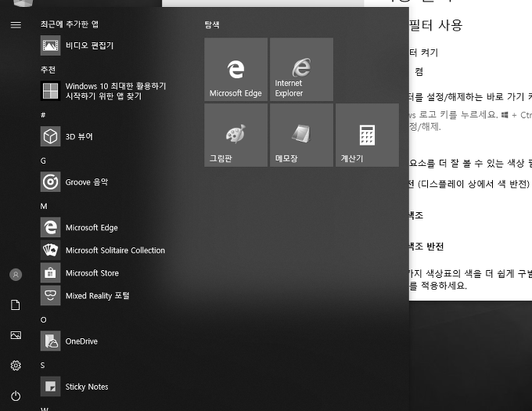Click the 탐색 tile group title
The width and height of the screenshot is (532, 411).
(212, 24)
